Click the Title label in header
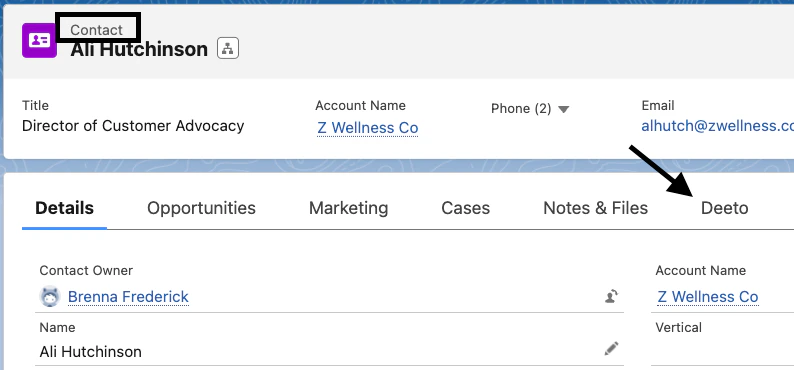794x370 pixels. pos(35,105)
